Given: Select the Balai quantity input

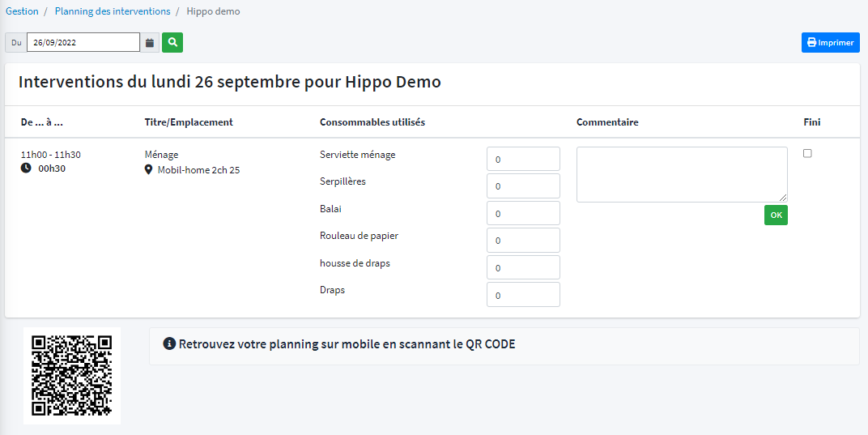Looking at the screenshot, I should coord(523,214).
